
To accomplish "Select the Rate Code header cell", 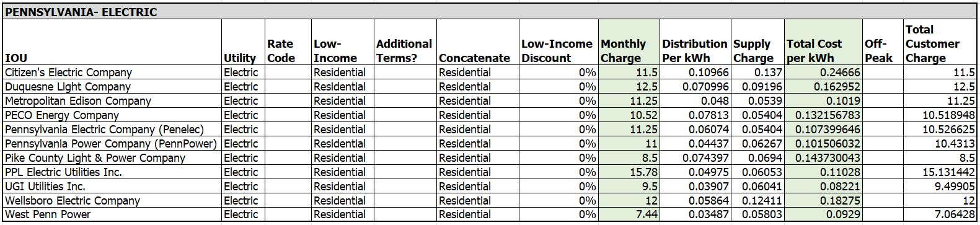I will point(288,42).
